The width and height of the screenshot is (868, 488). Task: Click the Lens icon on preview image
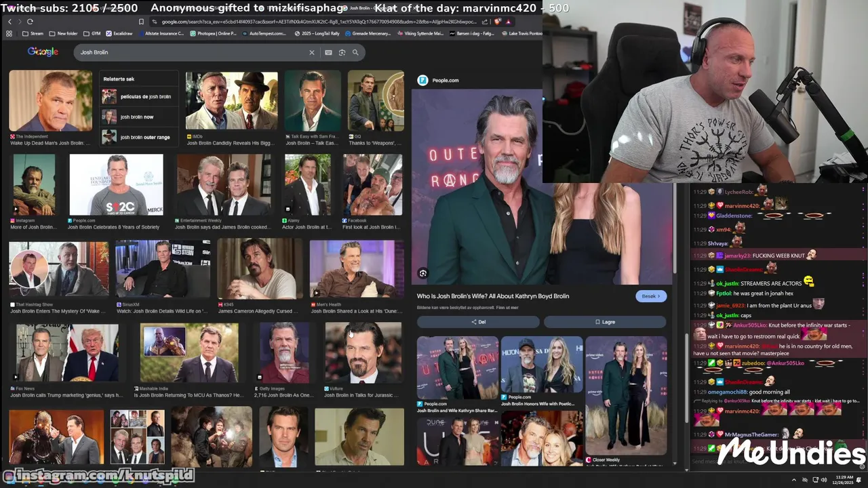pyautogui.click(x=422, y=273)
